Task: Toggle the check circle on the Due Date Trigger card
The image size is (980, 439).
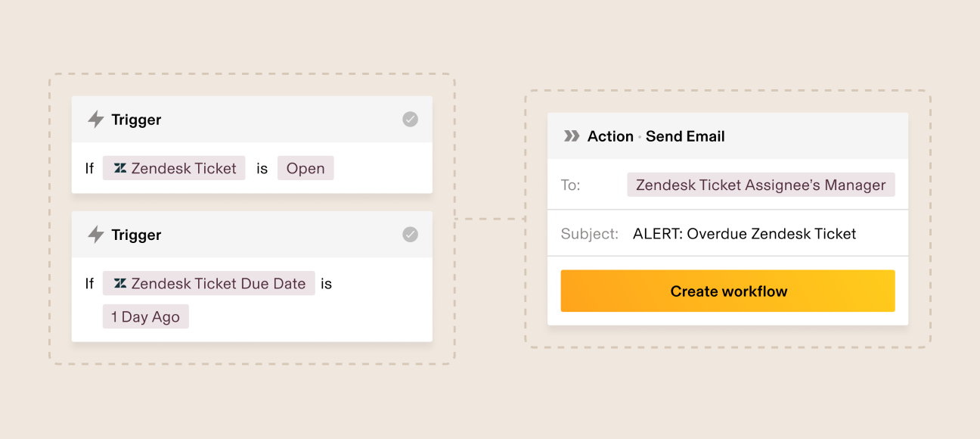Action: tap(410, 235)
